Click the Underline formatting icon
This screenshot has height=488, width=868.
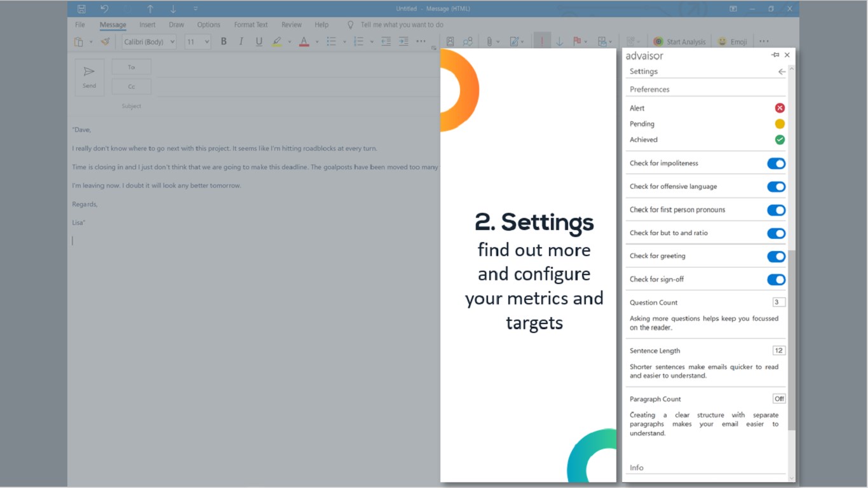pyautogui.click(x=259, y=41)
